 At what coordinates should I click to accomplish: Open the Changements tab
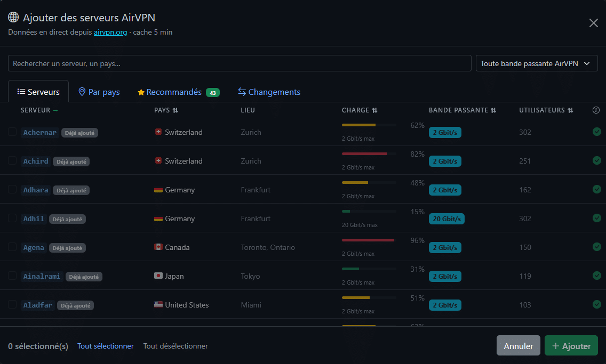pyautogui.click(x=269, y=92)
